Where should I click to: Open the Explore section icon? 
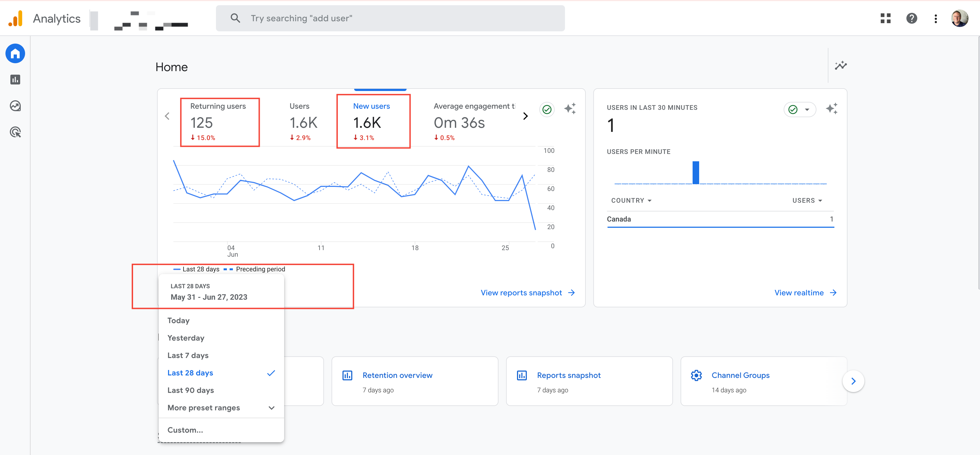click(15, 106)
